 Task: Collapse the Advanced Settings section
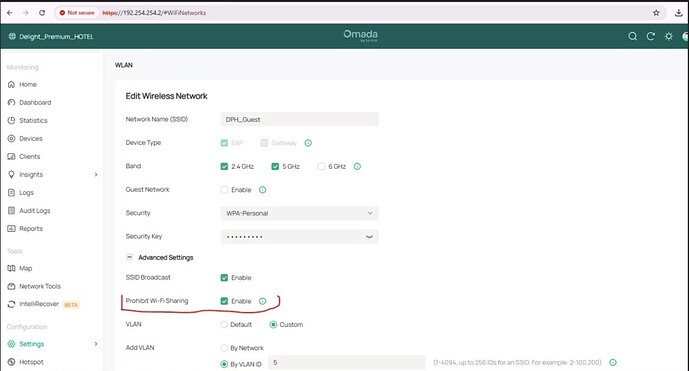click(130, 257)
